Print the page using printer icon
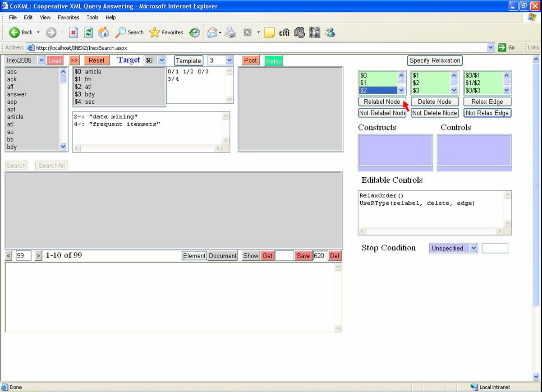 tap(231, 32)
